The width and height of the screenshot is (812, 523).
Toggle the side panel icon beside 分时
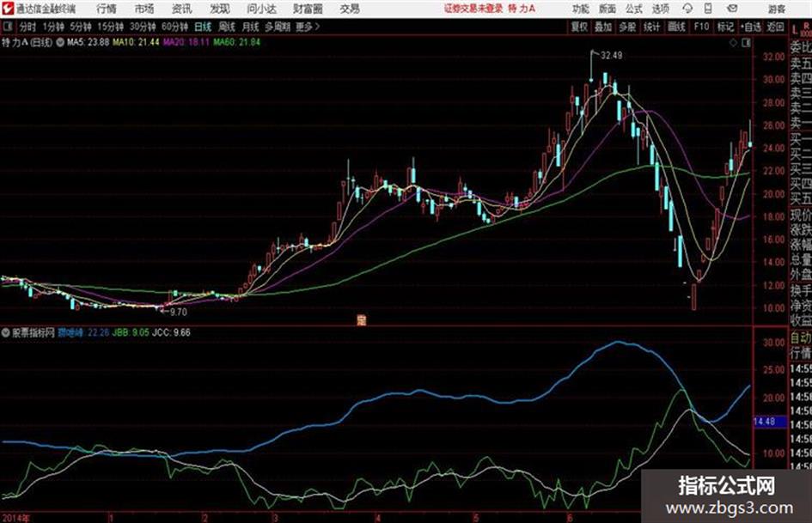click(7, 27)
